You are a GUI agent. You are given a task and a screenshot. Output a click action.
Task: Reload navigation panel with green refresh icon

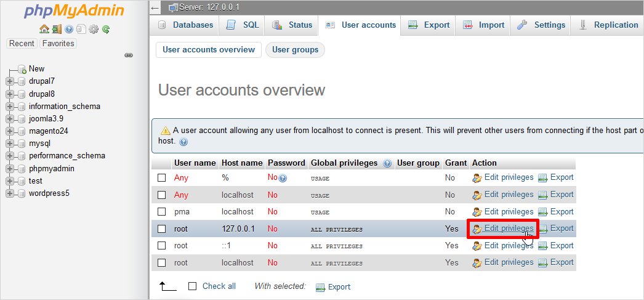(106, 29)
